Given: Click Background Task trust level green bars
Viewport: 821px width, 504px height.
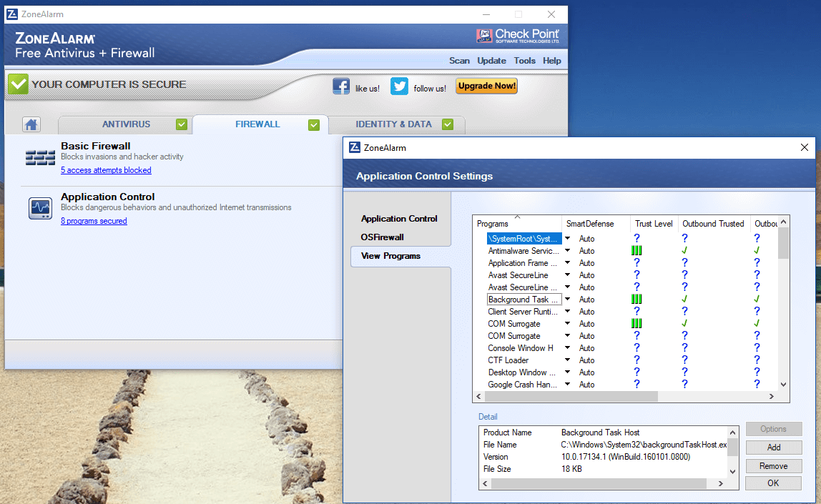Looking at the screenshot, I should point(636,300).
